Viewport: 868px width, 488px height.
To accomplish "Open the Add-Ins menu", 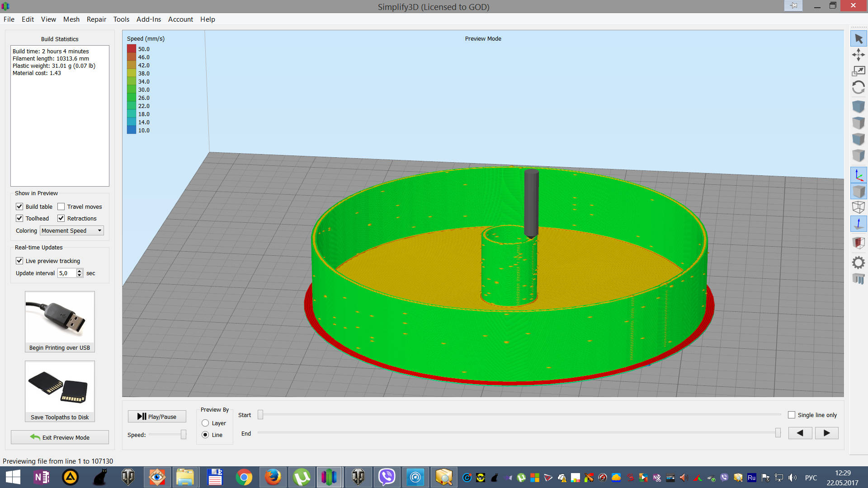I will point(148,19).
